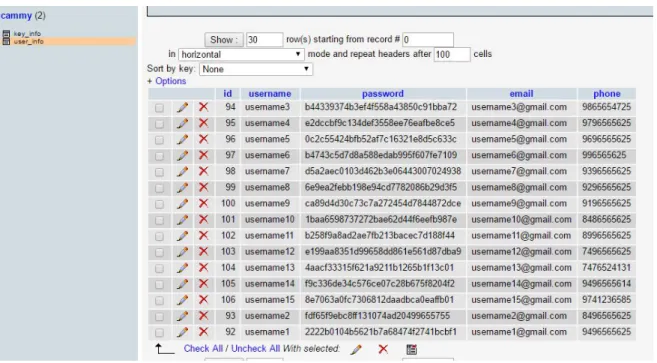Open the horizontal display mode dropdown

(241, 54)
